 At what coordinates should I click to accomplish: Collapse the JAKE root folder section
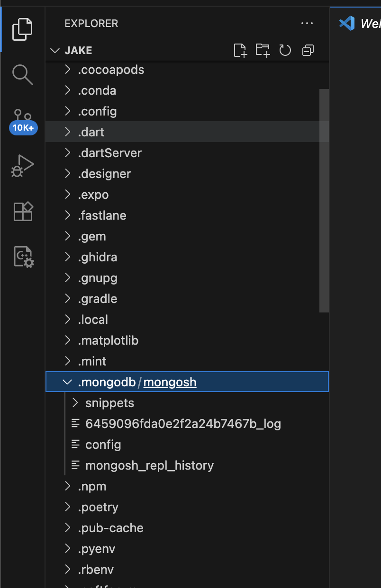coord(55,50)
